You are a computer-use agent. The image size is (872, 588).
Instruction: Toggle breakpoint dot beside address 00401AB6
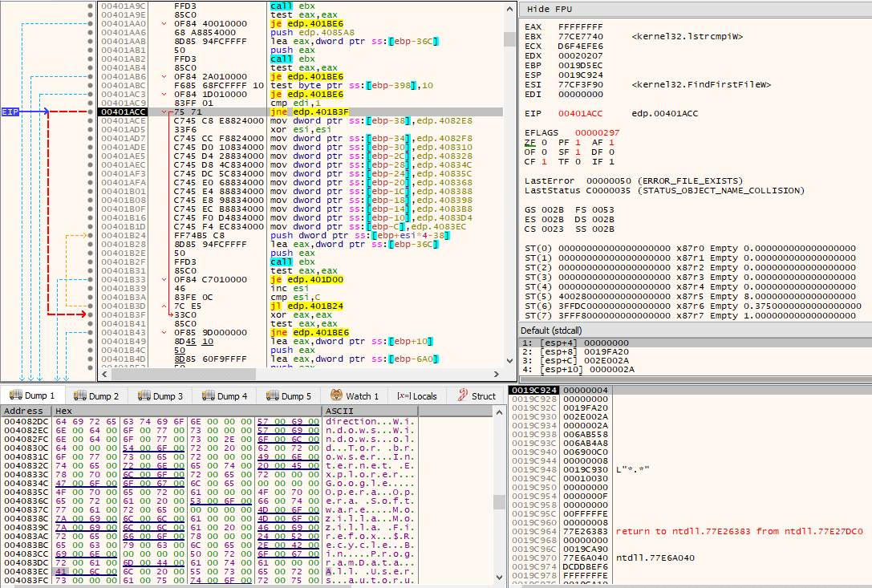(91, 77)
